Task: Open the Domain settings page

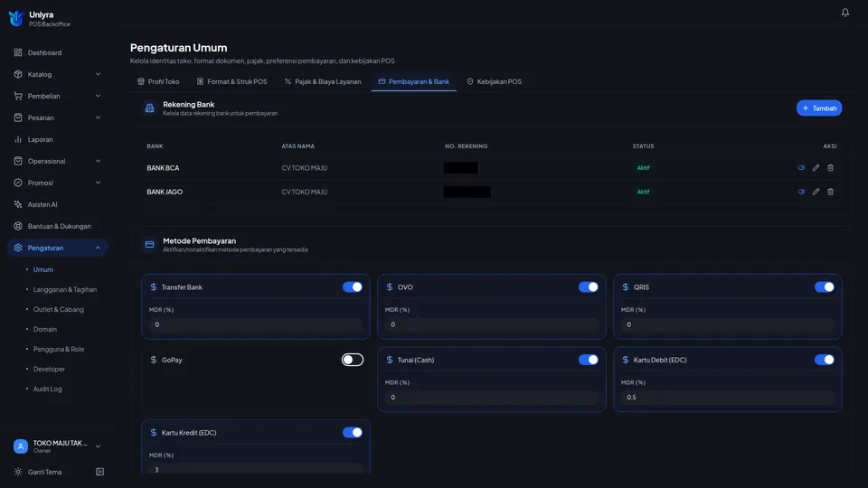Action: coord(45,329)
